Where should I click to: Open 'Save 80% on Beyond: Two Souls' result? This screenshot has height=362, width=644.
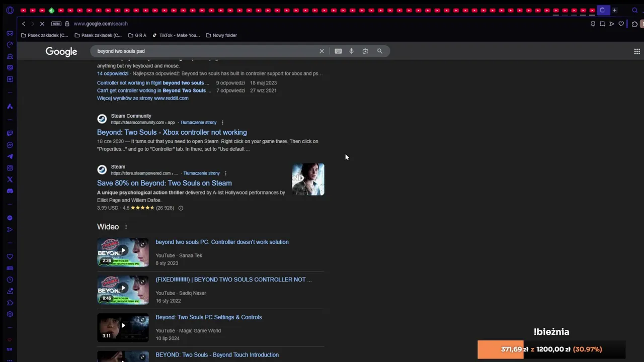tap(165, 183)
